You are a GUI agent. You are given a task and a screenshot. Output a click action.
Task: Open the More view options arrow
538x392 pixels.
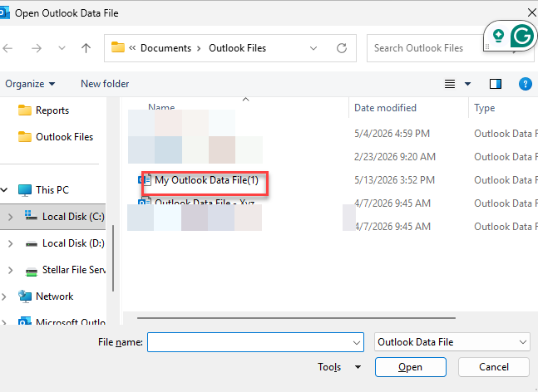pos(467,84)
